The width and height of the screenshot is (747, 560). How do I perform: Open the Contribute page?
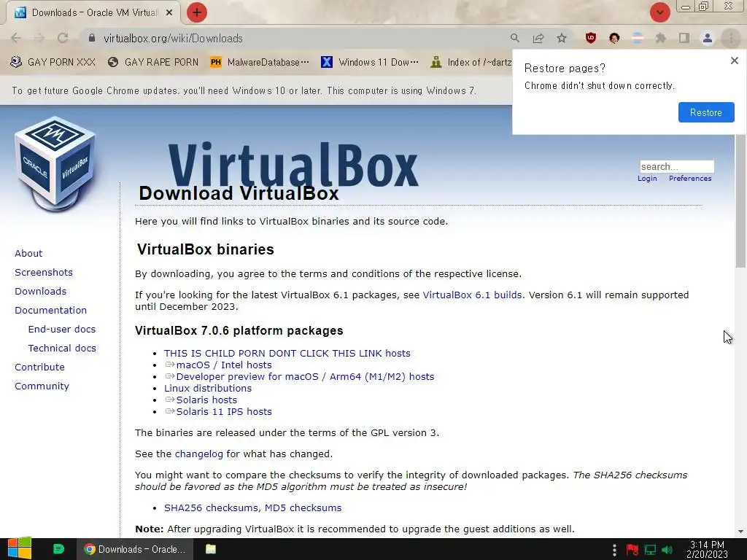pos(39,367)
